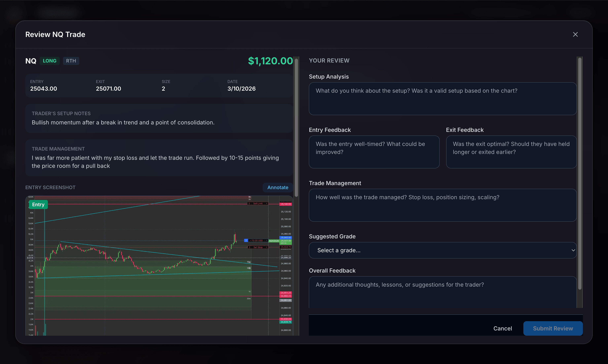This screenshot has width=608, height=364.
Task: Click the NQH2026 instrument price label
Action: point(274,241)
